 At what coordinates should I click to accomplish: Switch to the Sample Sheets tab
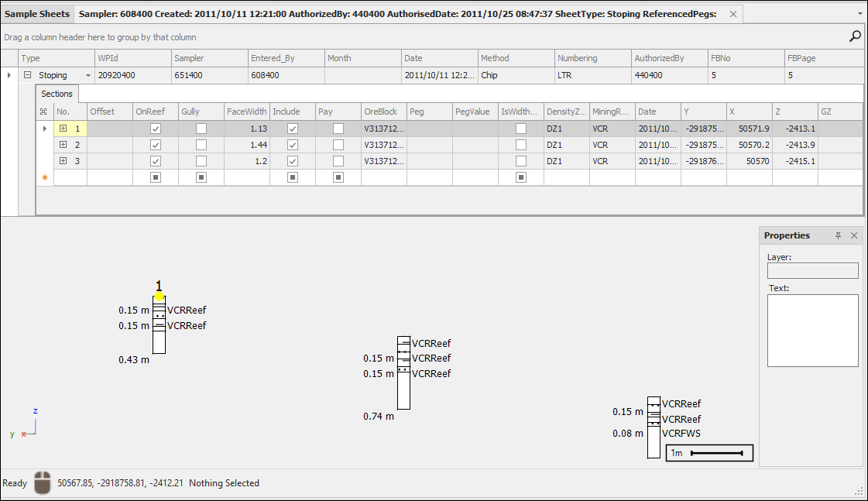point(37,14)
